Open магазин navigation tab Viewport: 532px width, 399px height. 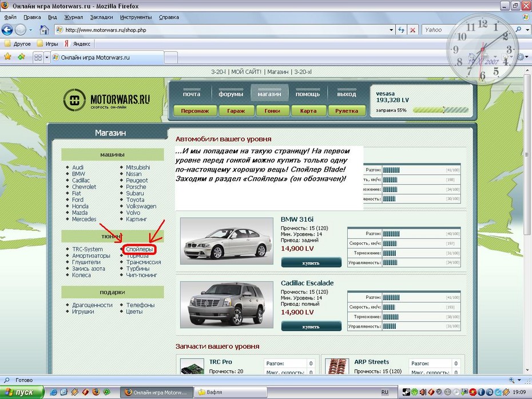tap(269, 93)
